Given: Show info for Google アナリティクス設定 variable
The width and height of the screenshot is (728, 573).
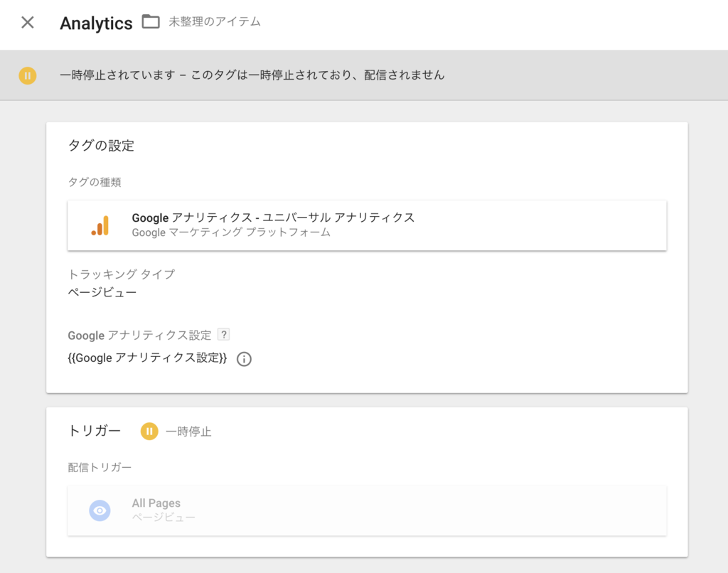Looking at the screenshot, I should tap(245, 359).
